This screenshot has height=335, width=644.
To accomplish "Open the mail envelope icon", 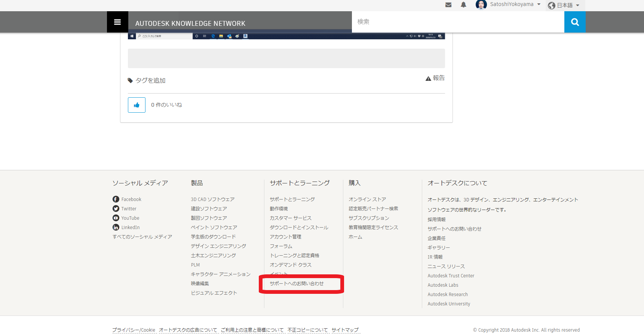I will (x=448, y=5).
